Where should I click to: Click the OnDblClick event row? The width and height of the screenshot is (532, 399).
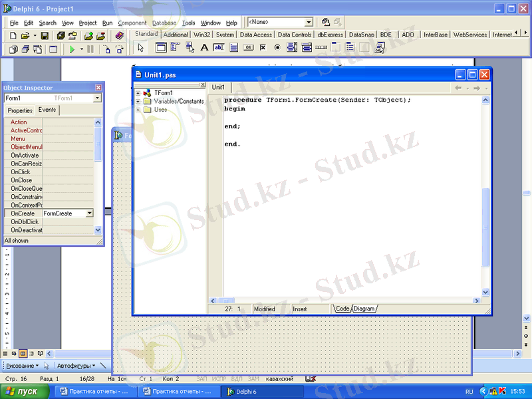click(49, 222)
